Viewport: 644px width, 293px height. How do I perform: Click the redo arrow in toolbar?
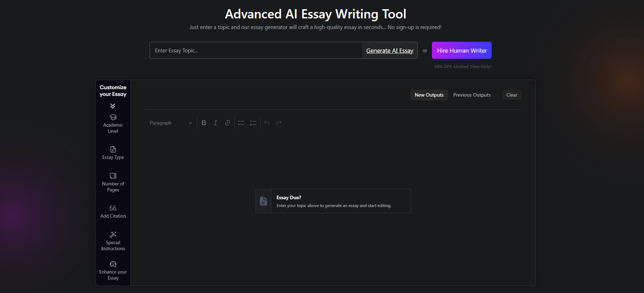[x=279, y=123]
